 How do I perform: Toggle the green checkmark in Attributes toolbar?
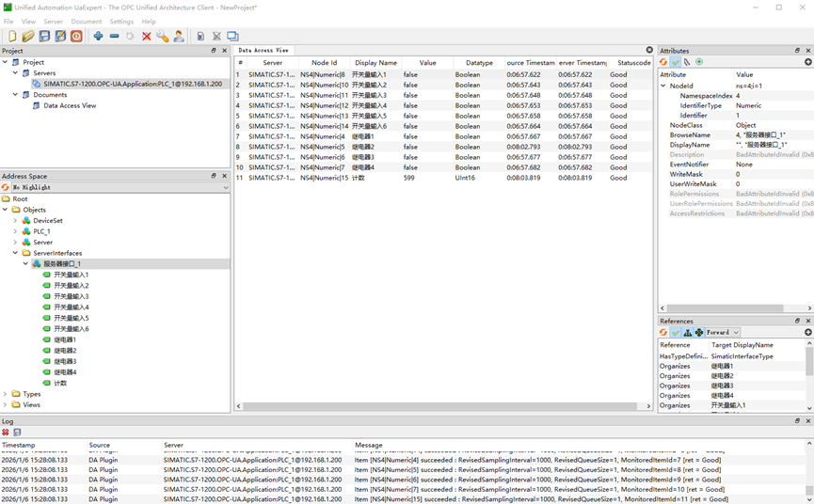pyautogui.click(x=676, y=62)
